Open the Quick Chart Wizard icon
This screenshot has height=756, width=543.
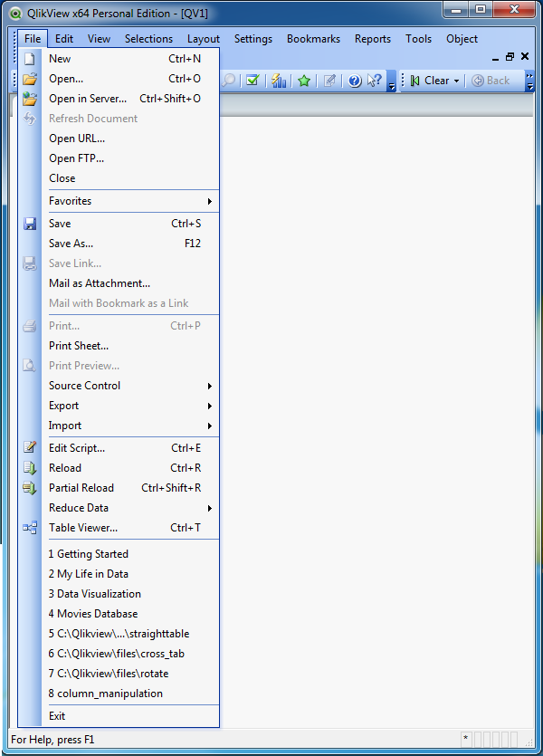279,81
